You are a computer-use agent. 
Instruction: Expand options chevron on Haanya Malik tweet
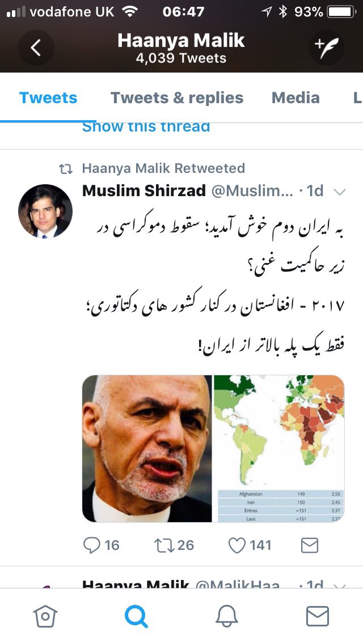(x=340, y=585)
